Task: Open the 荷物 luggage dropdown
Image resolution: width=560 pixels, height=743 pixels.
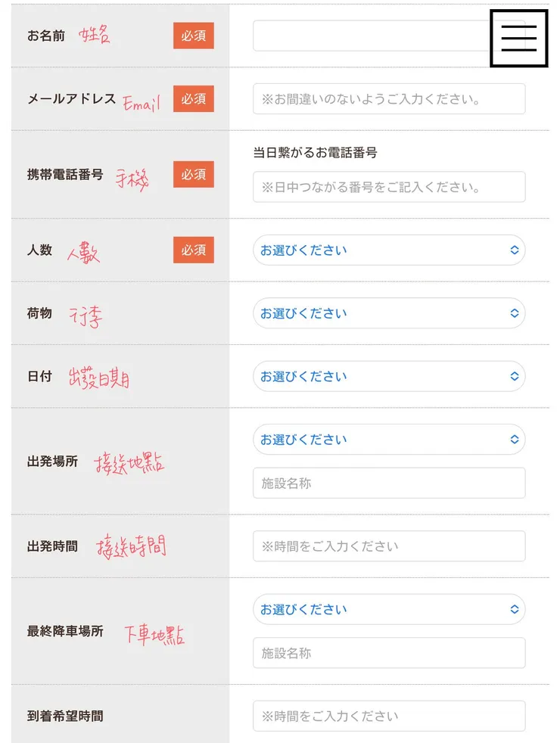Action: (389, 313)
